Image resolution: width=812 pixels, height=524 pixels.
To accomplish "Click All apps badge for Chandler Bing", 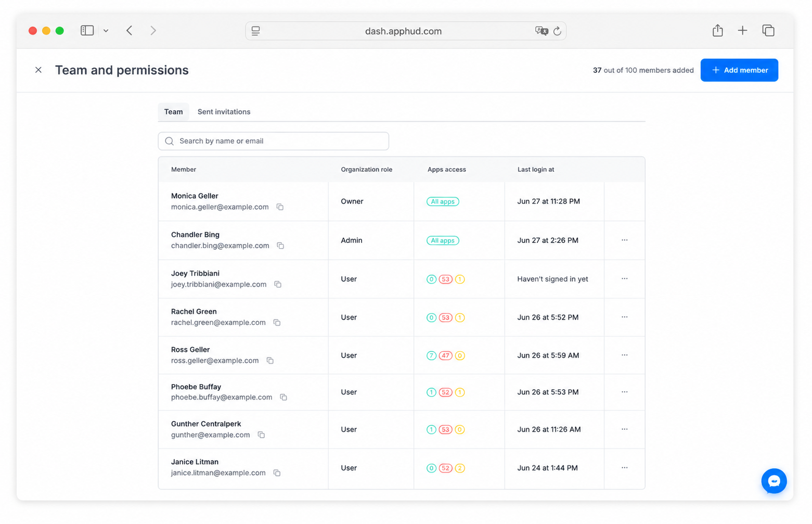I will point(443,241).
